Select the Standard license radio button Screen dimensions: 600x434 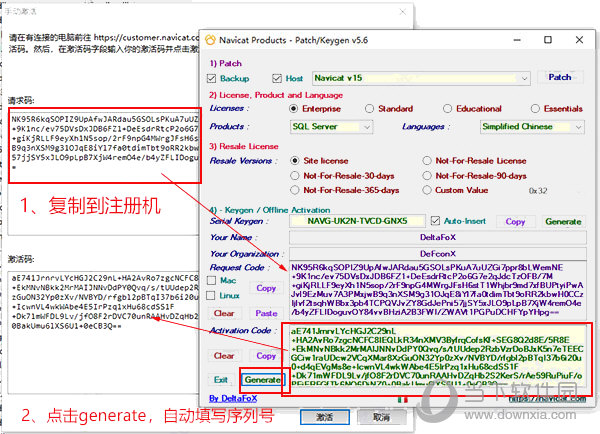click(369, 109)
